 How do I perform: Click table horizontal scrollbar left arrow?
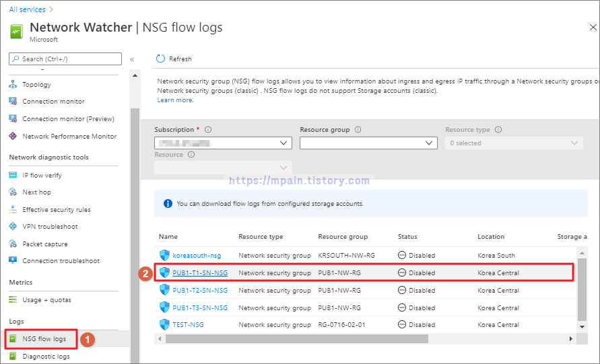pyautogui.click(x=160, y=338)
